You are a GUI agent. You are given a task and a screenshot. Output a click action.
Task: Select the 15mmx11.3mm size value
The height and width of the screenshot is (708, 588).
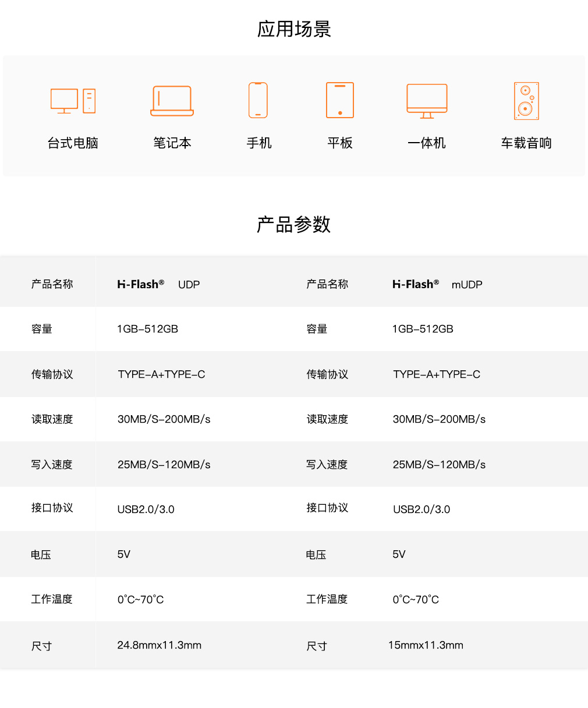coord(426,645)
